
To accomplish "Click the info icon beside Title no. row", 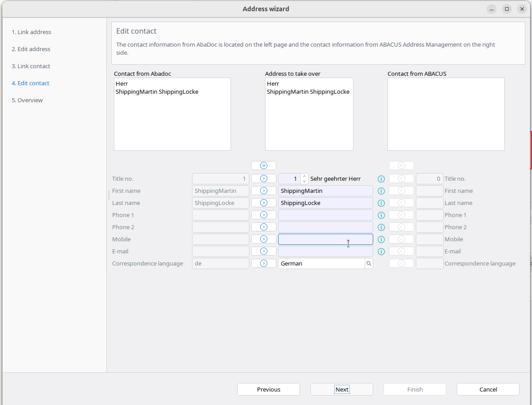I will 381,179.
